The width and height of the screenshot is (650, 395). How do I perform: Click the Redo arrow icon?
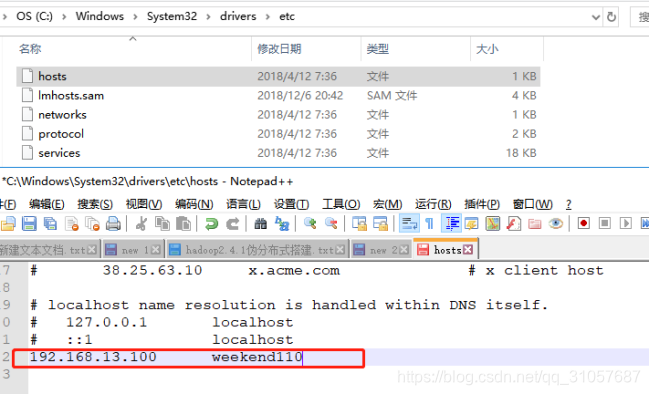coord(233,224)
